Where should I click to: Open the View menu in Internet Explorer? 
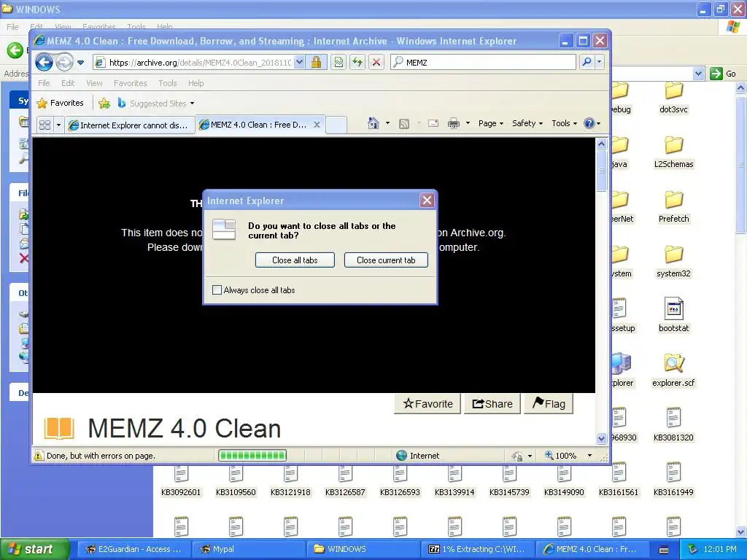94,83
